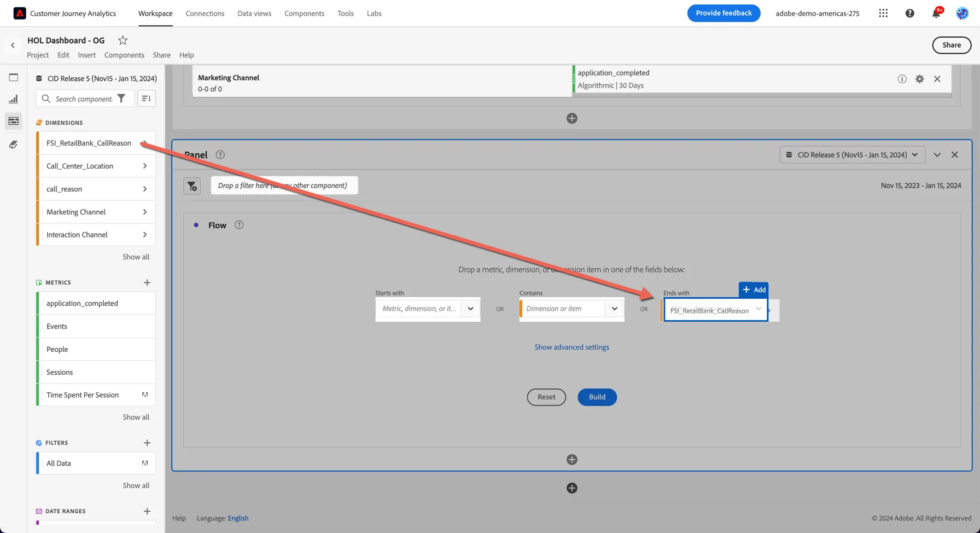Image resolution: width=980 pixels, height=533 pixels.
Task: Expand the Call_Center_Location dimension
Action: click(x=145, y=166)
